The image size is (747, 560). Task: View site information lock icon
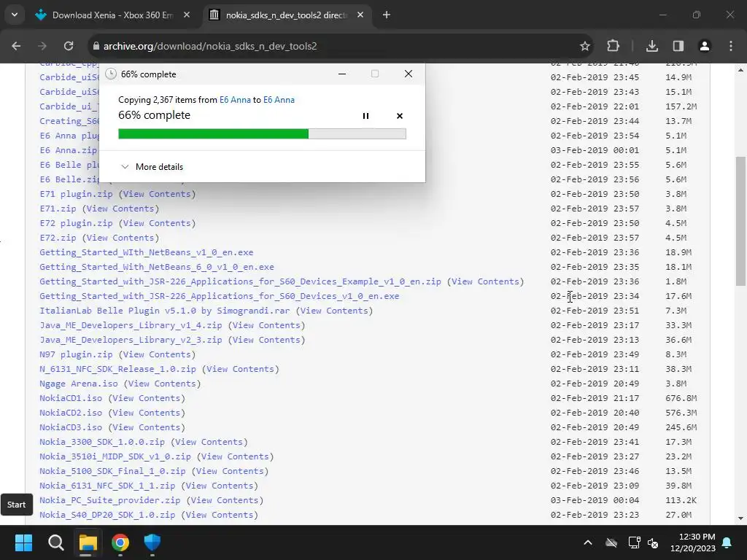tap(96, 46)
